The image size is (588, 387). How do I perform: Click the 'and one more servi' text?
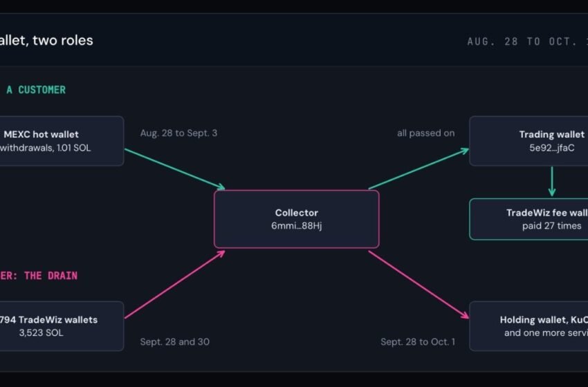[546, 332]
